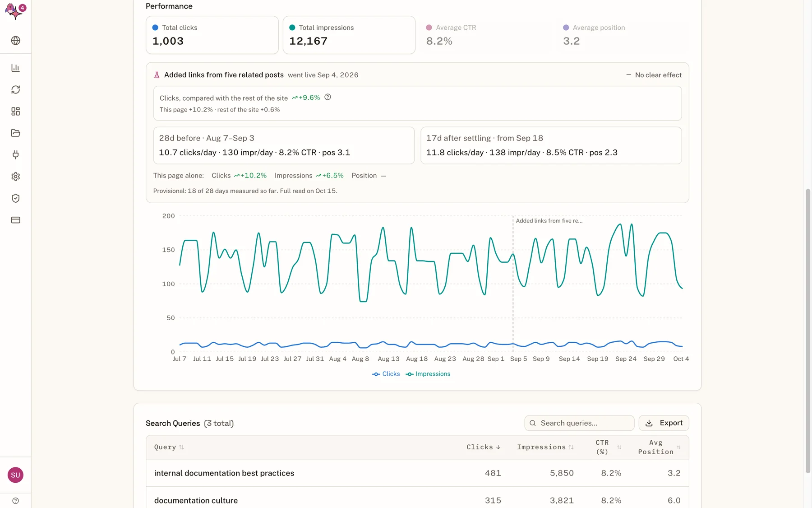Sort table by Query column
Image resolution: width=812 pixels, height=508 pixels.
[169, 447]
